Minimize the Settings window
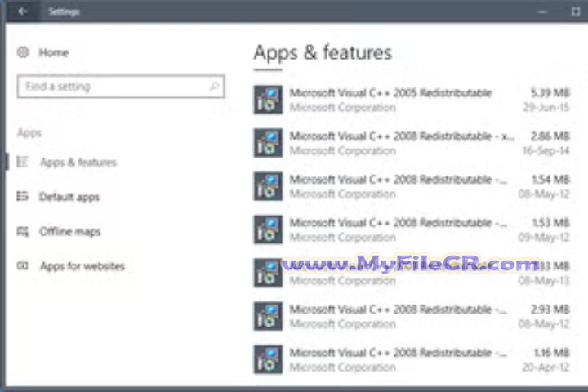This screenshot has height=392, width=588. 542,11
